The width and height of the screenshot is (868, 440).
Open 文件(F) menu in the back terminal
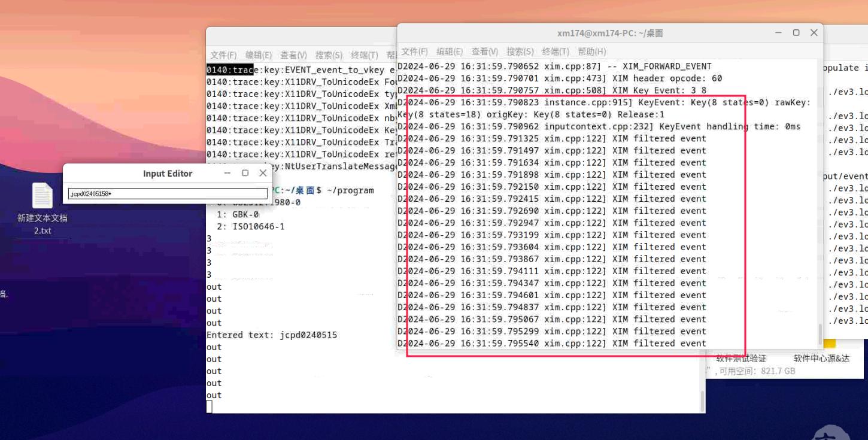tap(223, 55)
